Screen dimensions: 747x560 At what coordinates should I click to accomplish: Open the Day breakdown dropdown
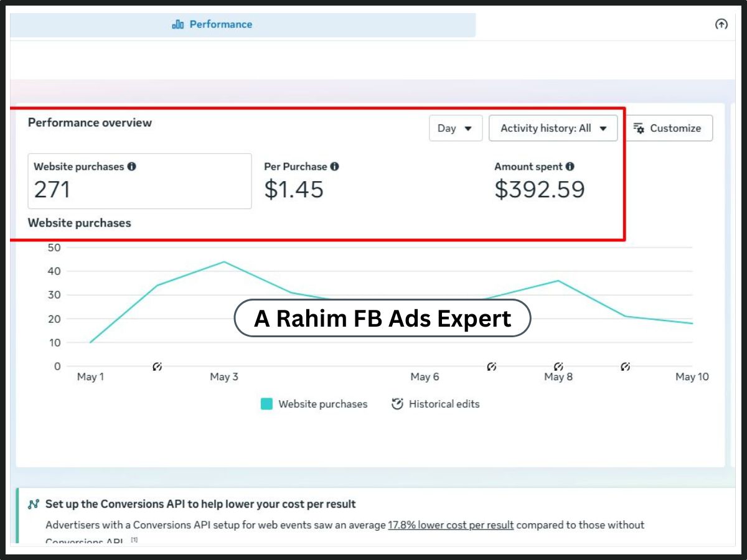coord(456,128)
